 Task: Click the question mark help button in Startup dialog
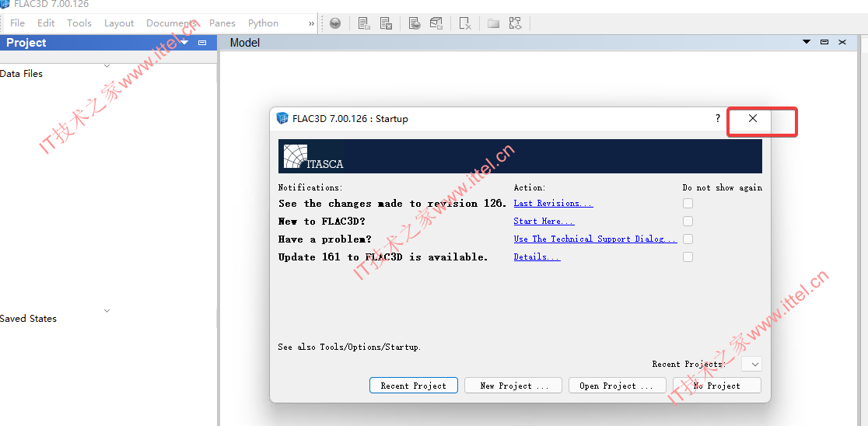717,118
